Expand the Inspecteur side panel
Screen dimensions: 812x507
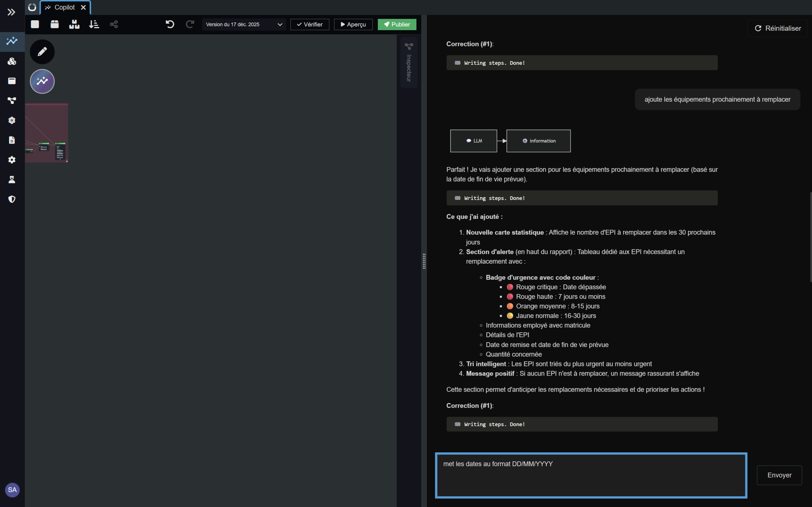pos(409,63)
